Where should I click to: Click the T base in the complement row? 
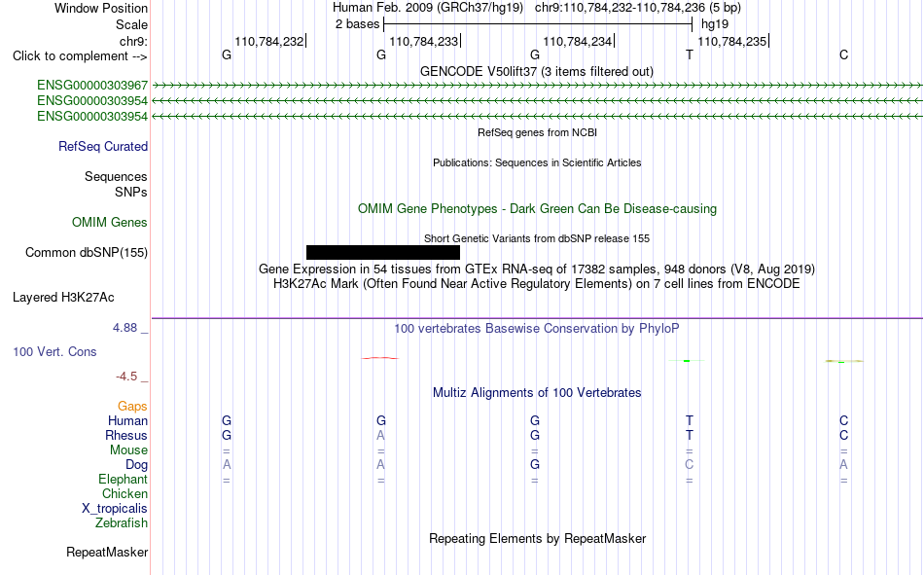tap(690, 54)
